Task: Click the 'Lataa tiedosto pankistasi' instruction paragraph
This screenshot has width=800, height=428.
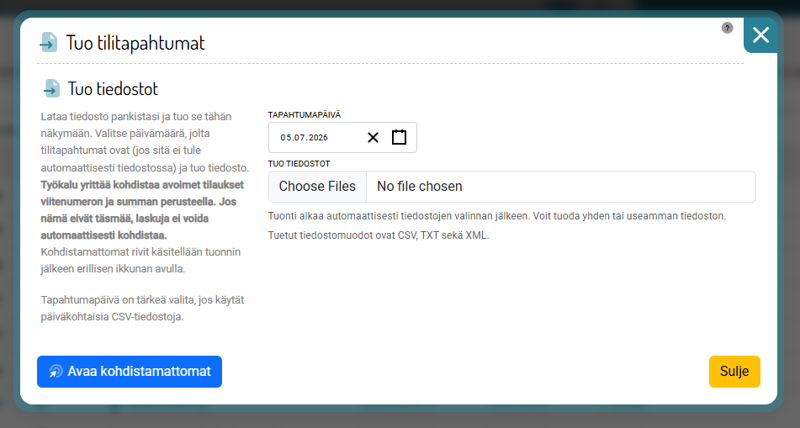Action: (x=145, y=142)
